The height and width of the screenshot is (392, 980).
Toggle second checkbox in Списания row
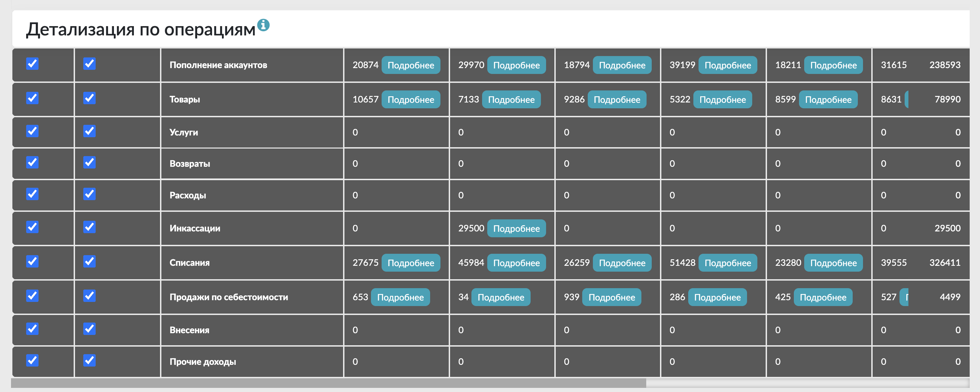[x=89, y=261]
